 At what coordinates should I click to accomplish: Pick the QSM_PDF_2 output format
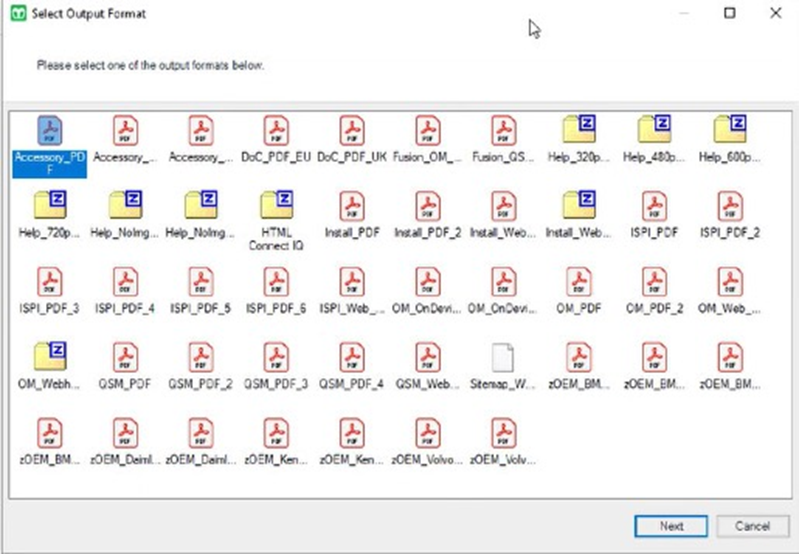pyautogui.click(x=201, y=365)
